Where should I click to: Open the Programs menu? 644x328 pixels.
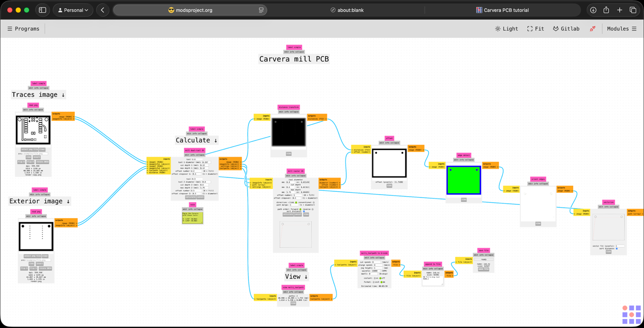click(x=23, y=29)
